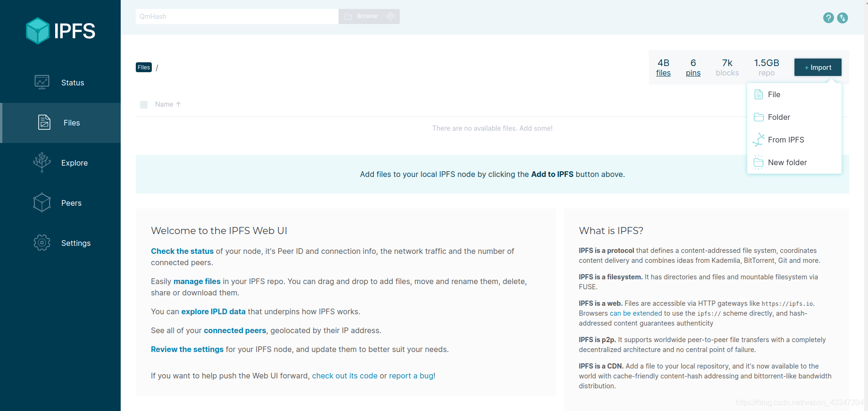Go to the Settings page label

coord(76,243)
